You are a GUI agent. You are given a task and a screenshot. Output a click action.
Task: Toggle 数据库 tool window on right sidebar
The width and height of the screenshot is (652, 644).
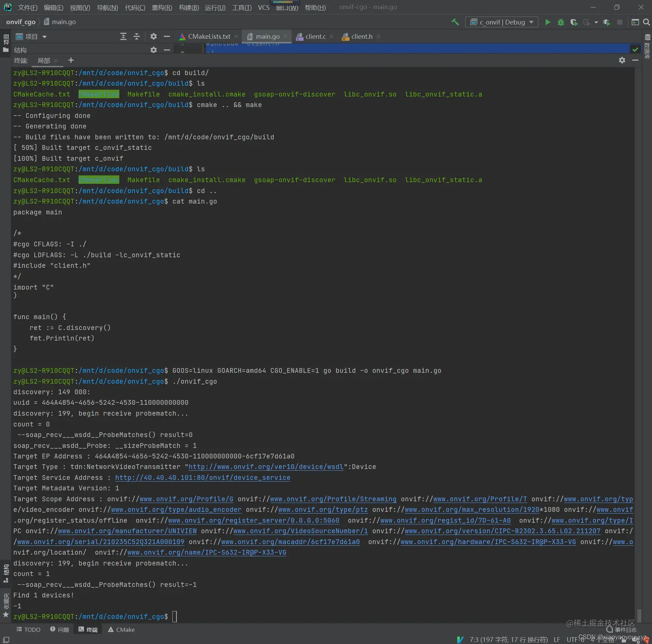tap(647, 47)
